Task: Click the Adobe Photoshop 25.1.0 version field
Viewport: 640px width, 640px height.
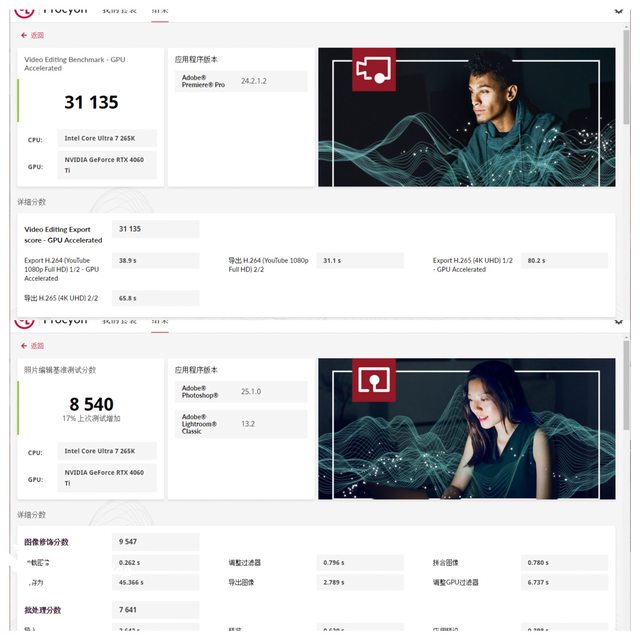Action: [x=241, y=391]
